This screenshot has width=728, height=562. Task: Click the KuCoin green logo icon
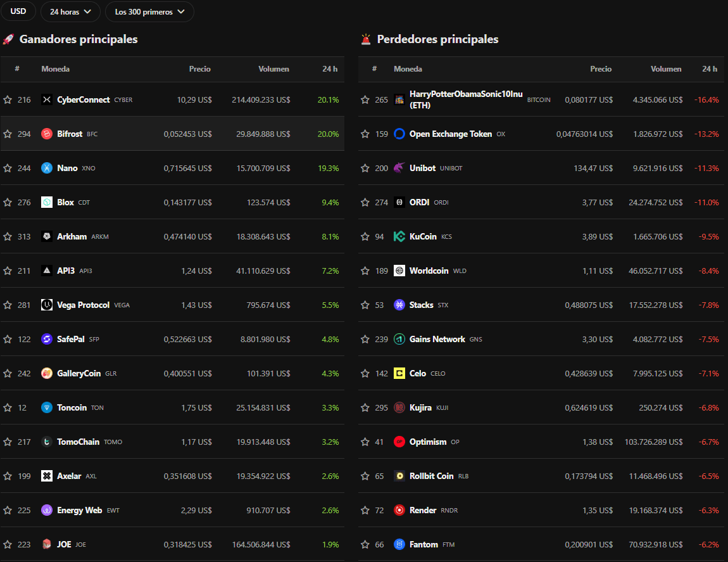coord(399,236)
